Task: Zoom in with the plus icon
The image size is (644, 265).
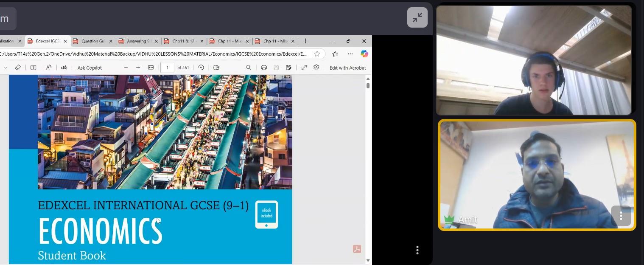Action: point(138,68)
